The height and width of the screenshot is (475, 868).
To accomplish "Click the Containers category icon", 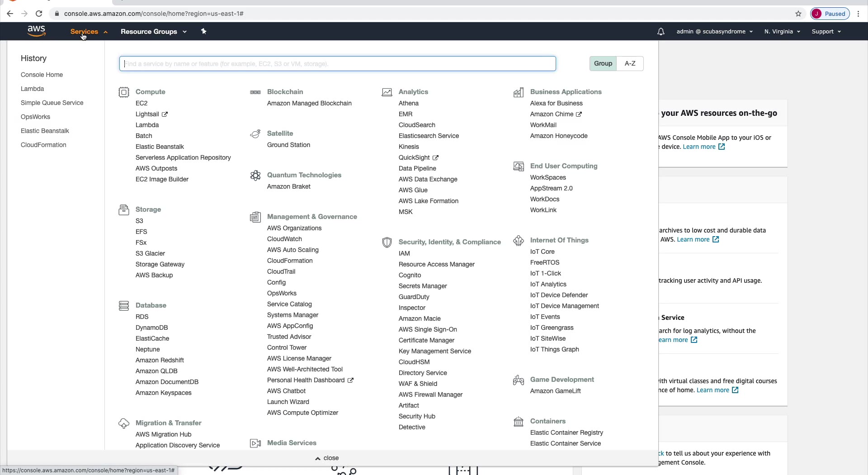I will pos(519,422).
